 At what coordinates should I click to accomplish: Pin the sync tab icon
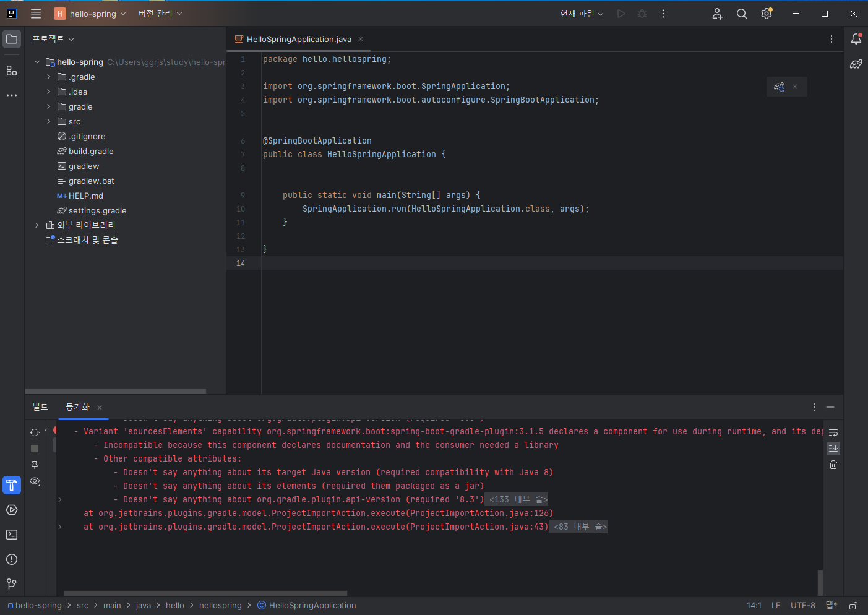[x=35, y=465]
